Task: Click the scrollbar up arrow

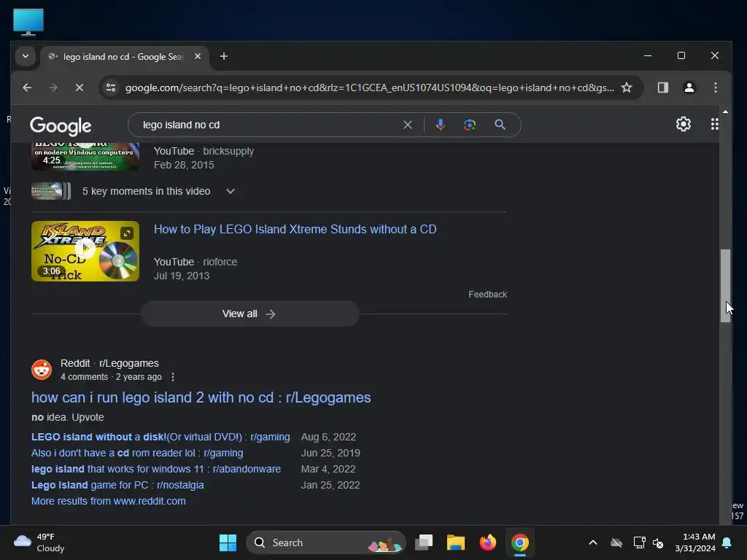Action: 725,112
